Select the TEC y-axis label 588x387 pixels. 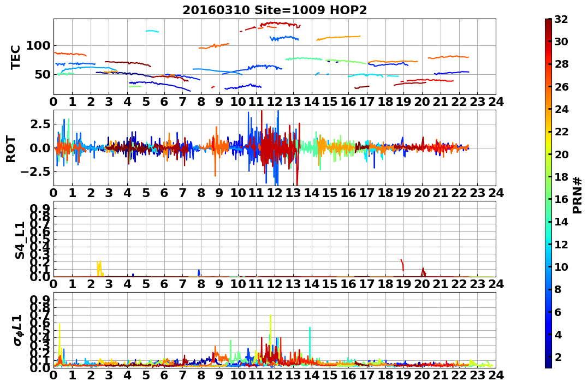(15, 57)
